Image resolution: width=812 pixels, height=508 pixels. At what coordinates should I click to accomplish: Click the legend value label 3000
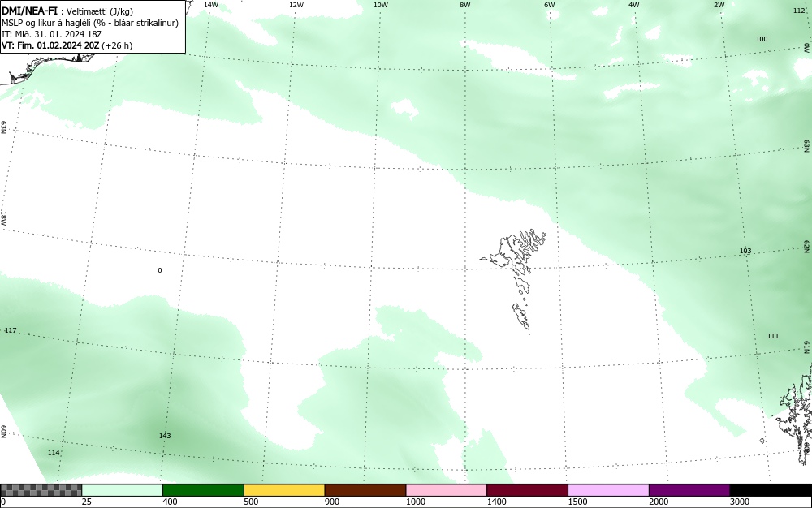pyautogui.click(x=740, y=502)
